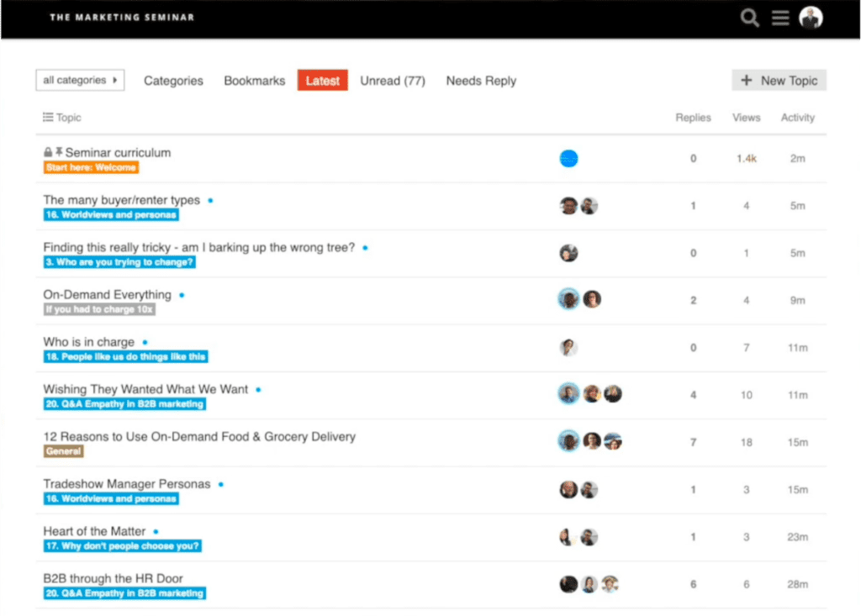The image size is (861, 616).
Task: Click the list icon next to Topic header
Action: (x=48, y=118)
